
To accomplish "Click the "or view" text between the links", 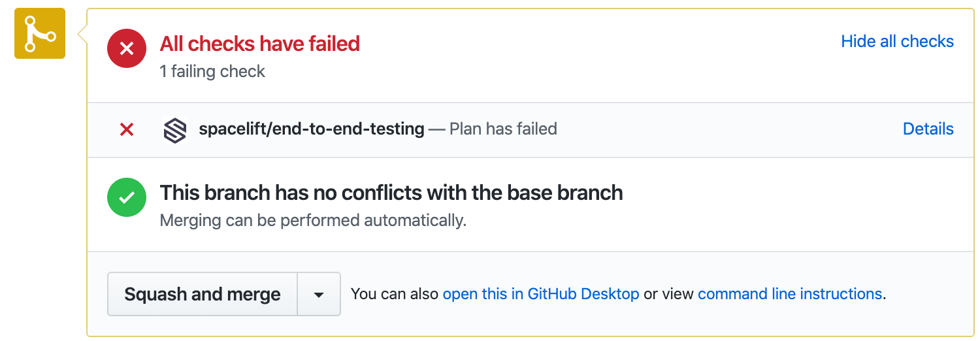I will click(x=668, y=294).
